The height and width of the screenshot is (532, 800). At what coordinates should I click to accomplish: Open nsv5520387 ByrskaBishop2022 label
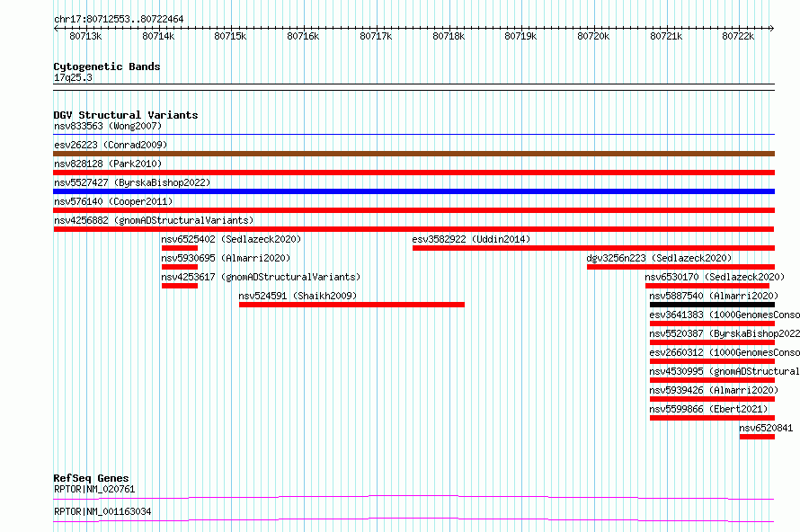point(724,333)
